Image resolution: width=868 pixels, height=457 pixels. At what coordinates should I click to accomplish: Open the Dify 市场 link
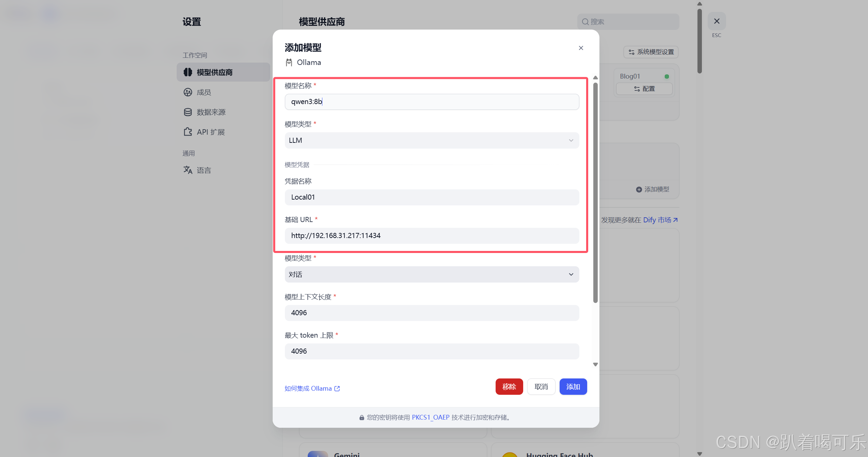pyautogui.click(x=660, y=220)
